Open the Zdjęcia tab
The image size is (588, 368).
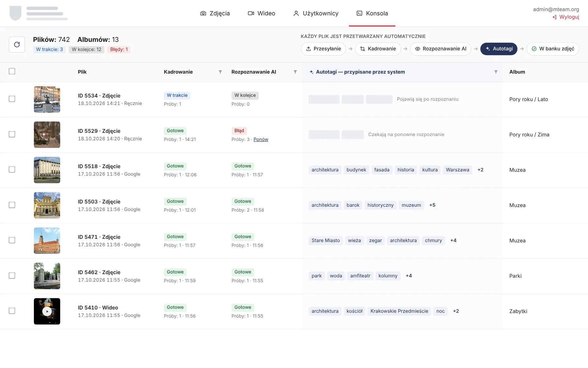(215, 13)
